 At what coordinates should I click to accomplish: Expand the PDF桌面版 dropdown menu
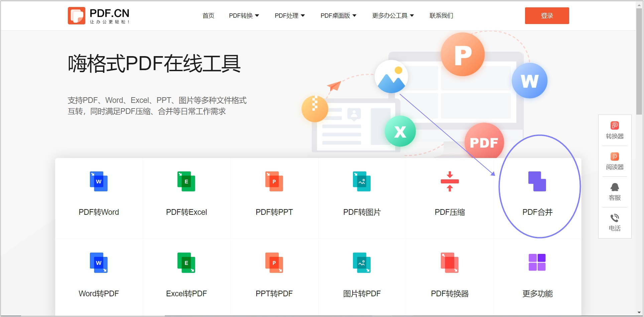click(x=339, y=16)
